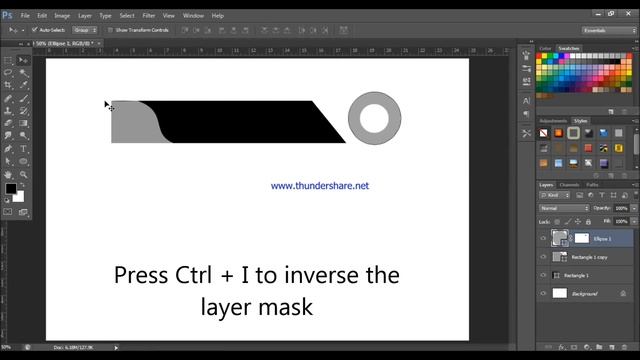Image resolution: width=640 pixels, height=360 pixels.
Task: Click the Delete layer trash icon
Action: tap(624, 347)
